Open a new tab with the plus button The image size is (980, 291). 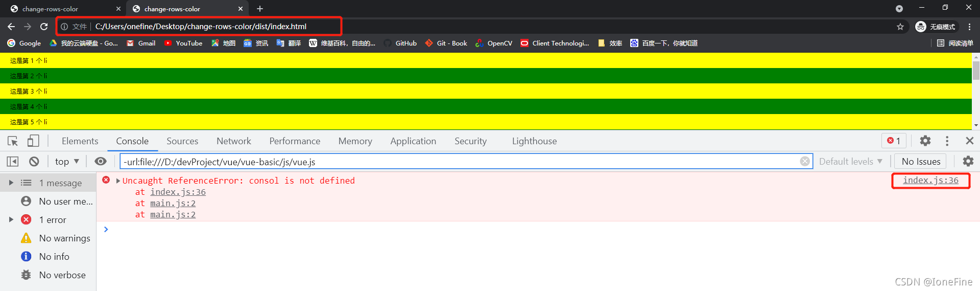click(260, 9)
